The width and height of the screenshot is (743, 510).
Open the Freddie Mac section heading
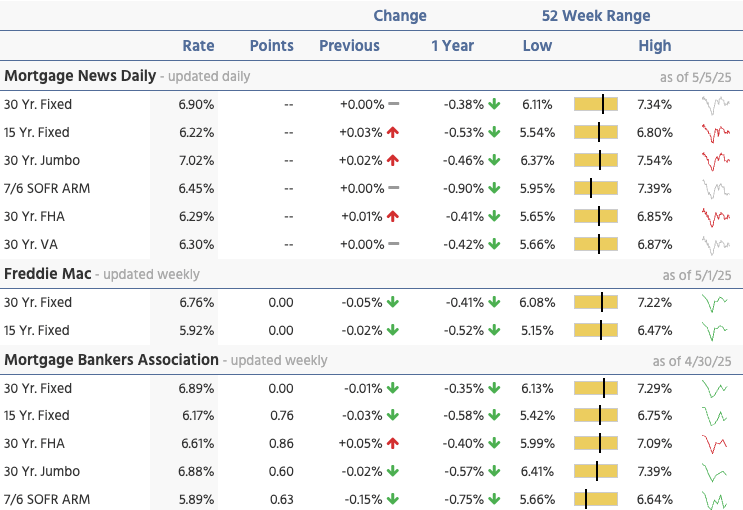[x=51, y=274]
